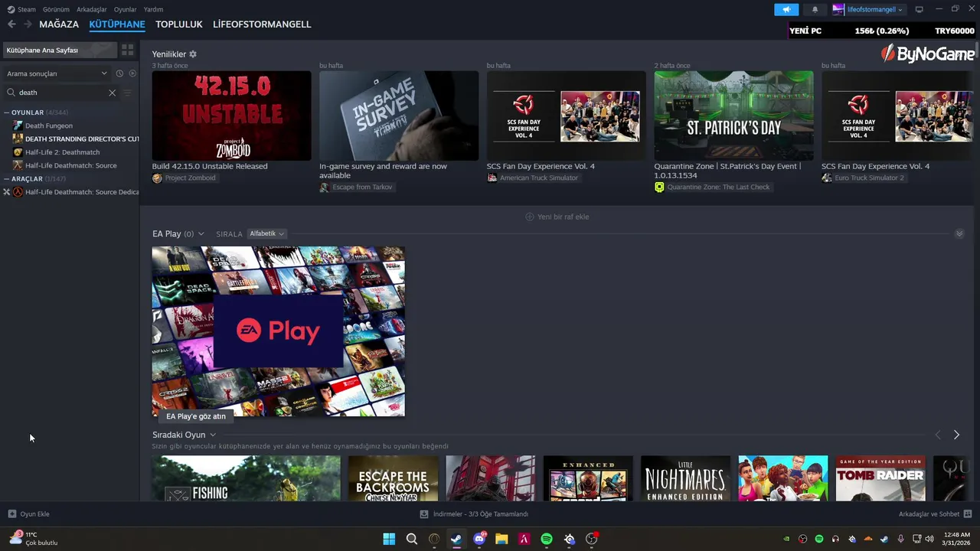Open Little Nightmares Enhanced Edition cover

click(685, 479)
